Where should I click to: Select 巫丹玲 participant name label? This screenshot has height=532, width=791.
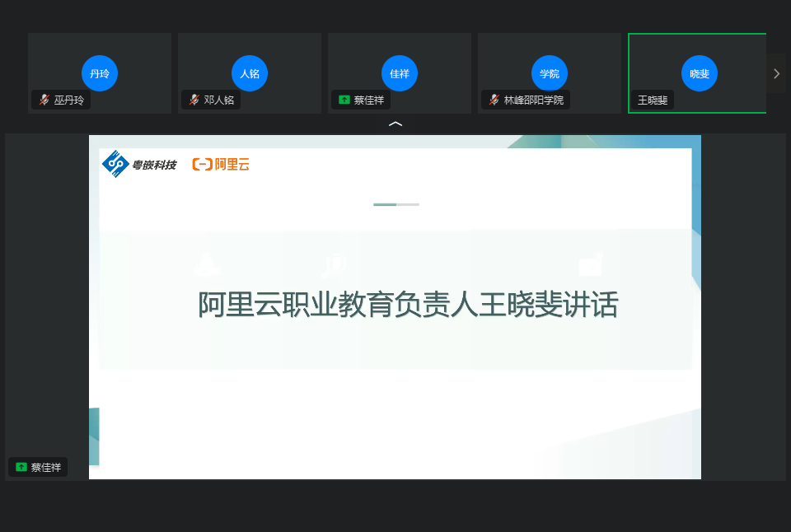pyautogui.click(x=69, y=100)
